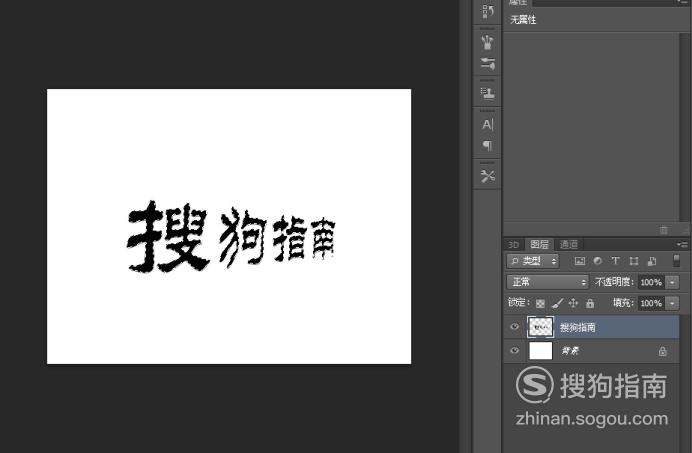Viewport: 692px width, 453px height.
Task: Open the properties panel flyout menu
Action: tap(682, 2)
